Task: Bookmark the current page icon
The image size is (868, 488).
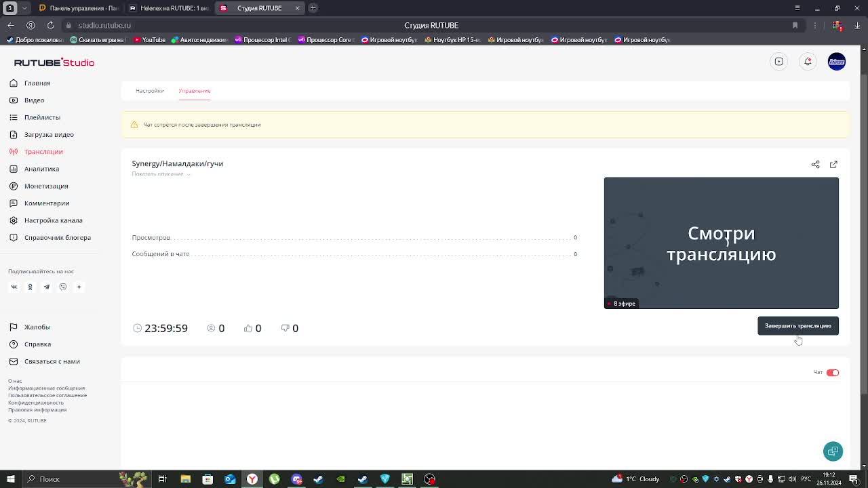Action: [x=795, y=25]
